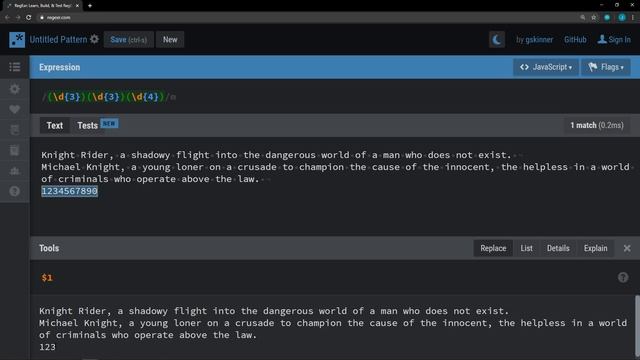Click the $1 replacement input field

coord(327,278)
